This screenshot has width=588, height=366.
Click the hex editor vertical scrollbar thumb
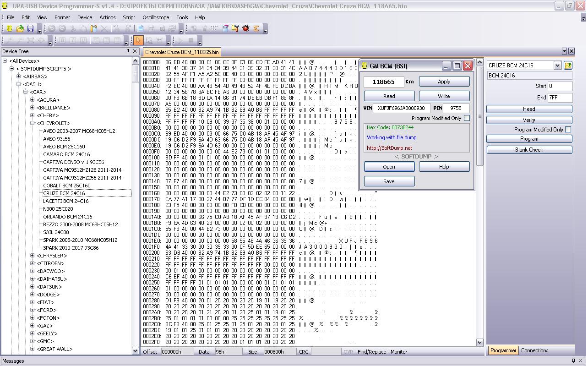(x=480, y=115)
